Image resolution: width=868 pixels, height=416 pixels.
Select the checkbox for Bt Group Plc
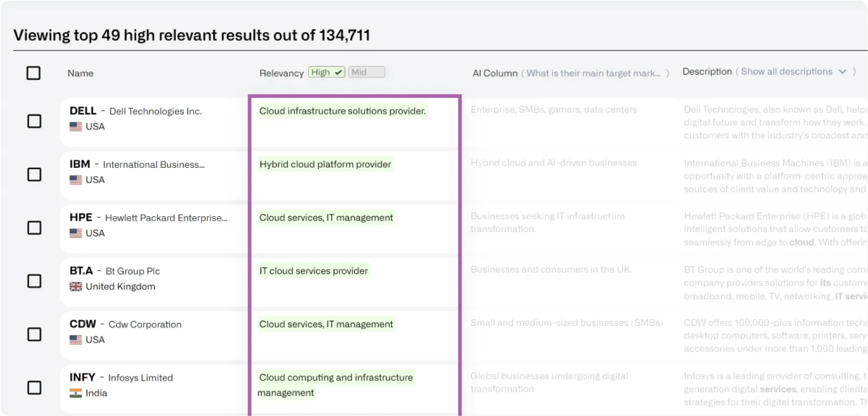pyautogui.click(x=34, y=281)
